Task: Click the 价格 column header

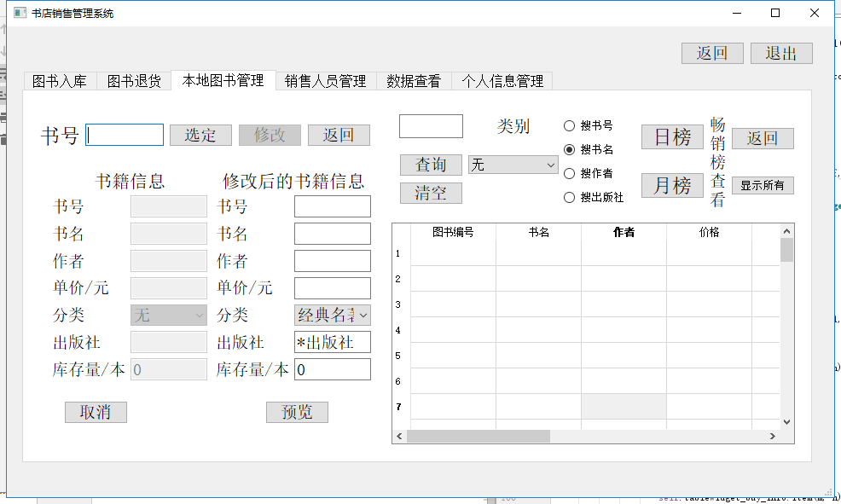Action: coord(709,232)
